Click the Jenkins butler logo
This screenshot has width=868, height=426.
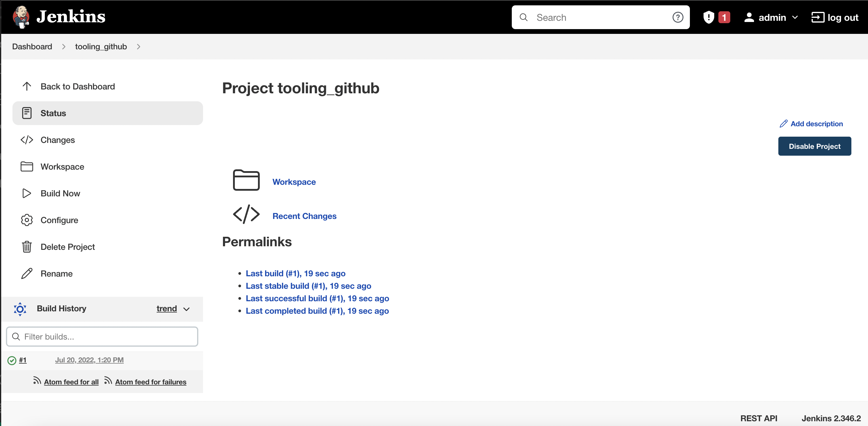click(x=21, y=17)
